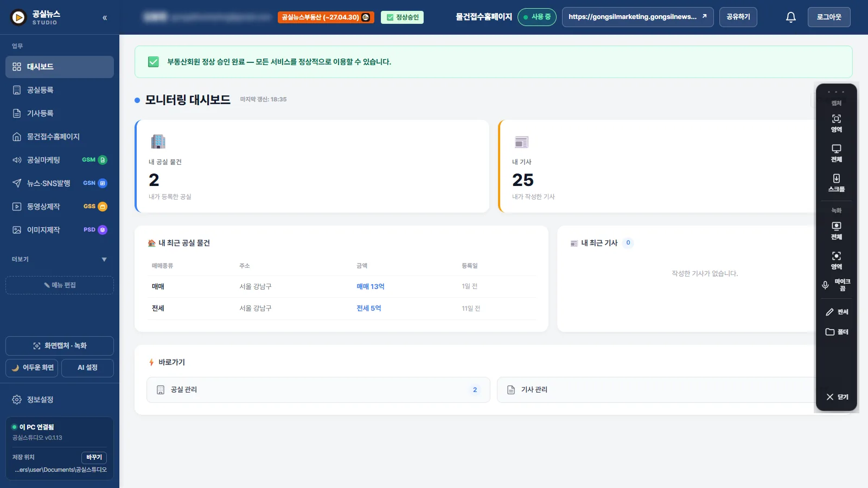868x488 pixels.
Task: Click the 사용 중 status badge
Action: tap(537, 17)
